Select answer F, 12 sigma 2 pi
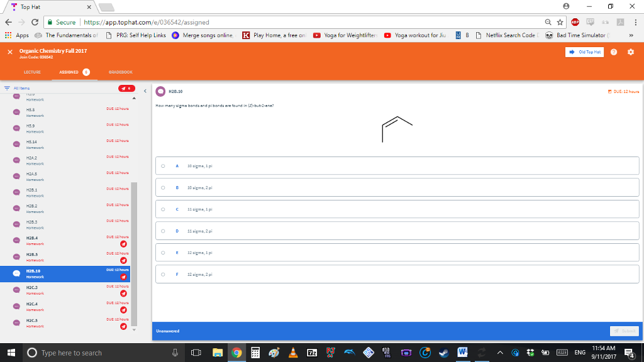Screen dimensions: 644x362 point(164,274)
